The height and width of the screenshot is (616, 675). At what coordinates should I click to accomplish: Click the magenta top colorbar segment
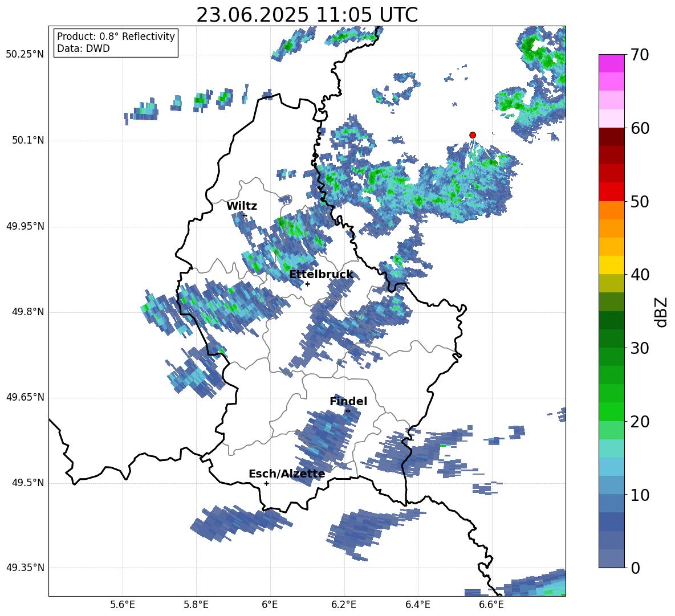611,64
